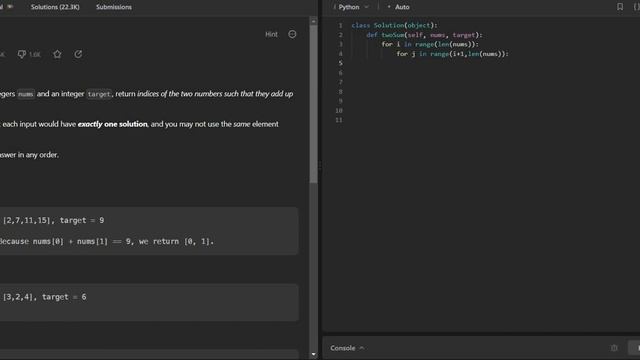Click the 'exactly one solution' bold text
The width and height of the screenshot is (640, 360).
112,124
